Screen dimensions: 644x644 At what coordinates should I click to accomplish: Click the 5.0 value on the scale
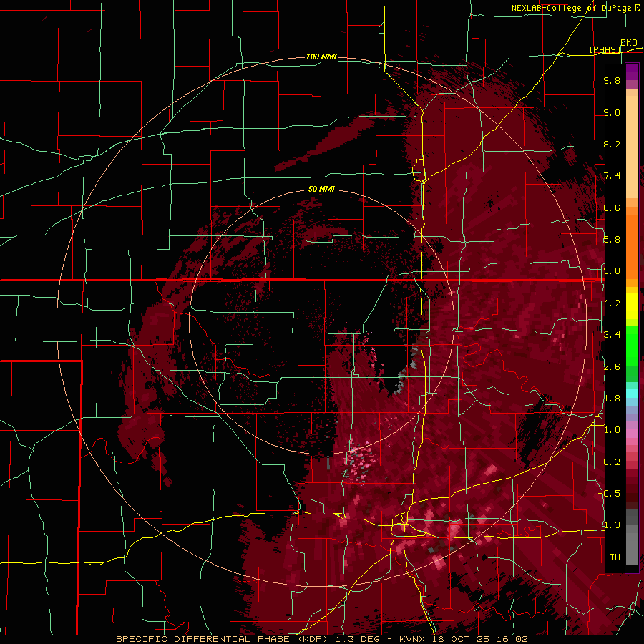(x=612, y=271)
